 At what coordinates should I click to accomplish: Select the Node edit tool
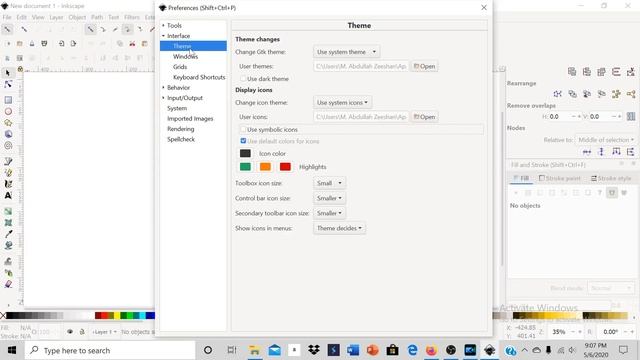8,84
